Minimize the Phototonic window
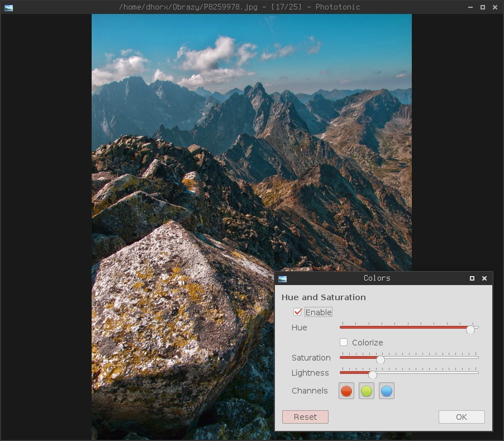 470,7
